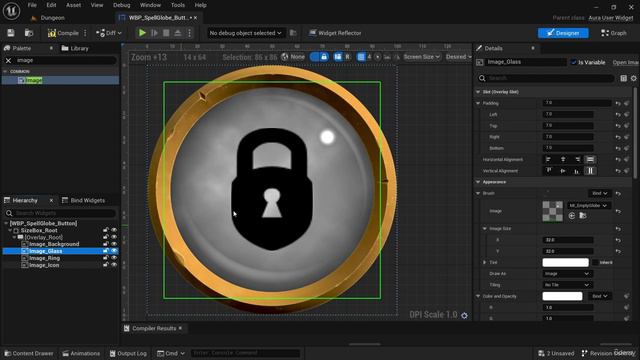The height and width of the screenshot is (360, 640).
Task: Click the Details property matrix grid icon
Action: 623,78
